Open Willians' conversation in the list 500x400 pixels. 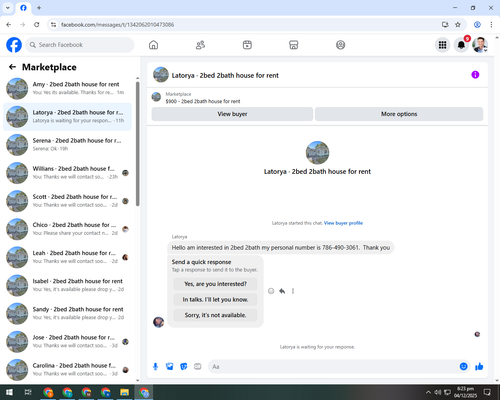click(x=67, y=173)
